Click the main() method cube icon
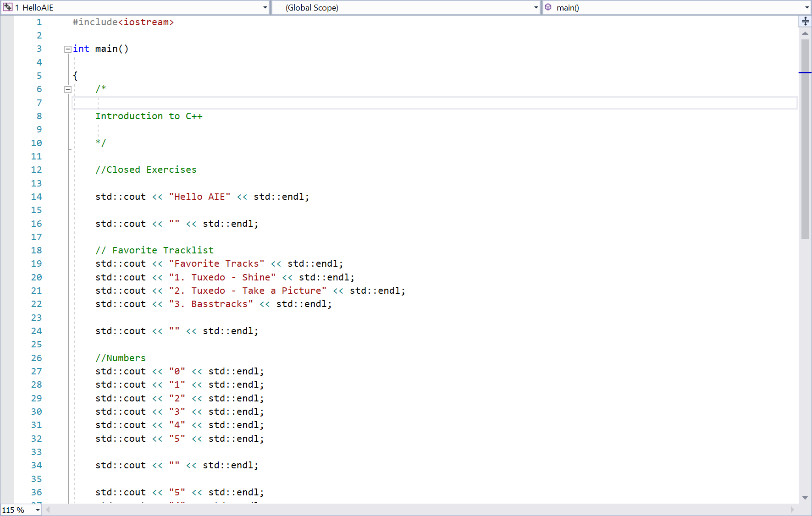 tap(548, 7)
